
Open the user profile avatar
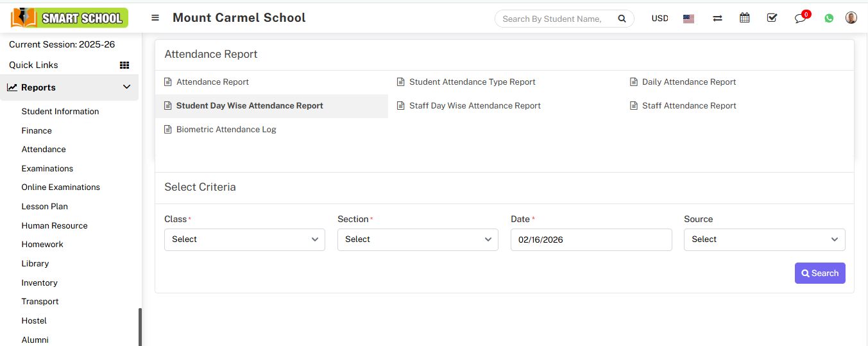(x=851, y=18)
